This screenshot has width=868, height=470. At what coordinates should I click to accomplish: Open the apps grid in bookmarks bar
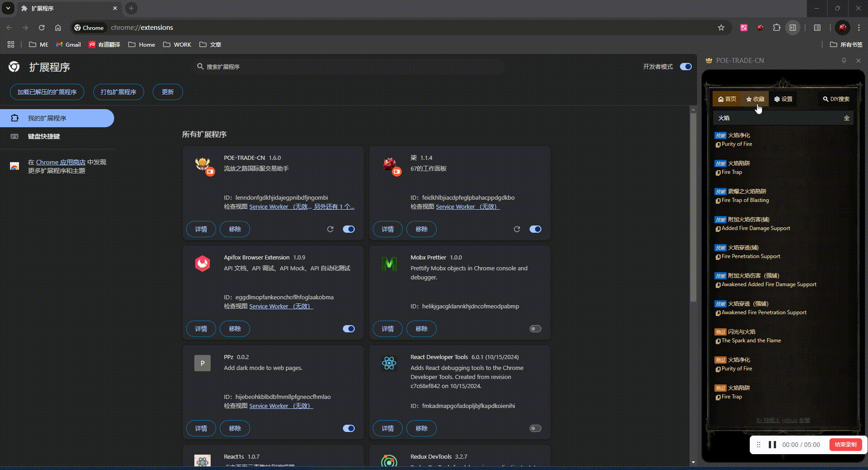tap(11, 44)
